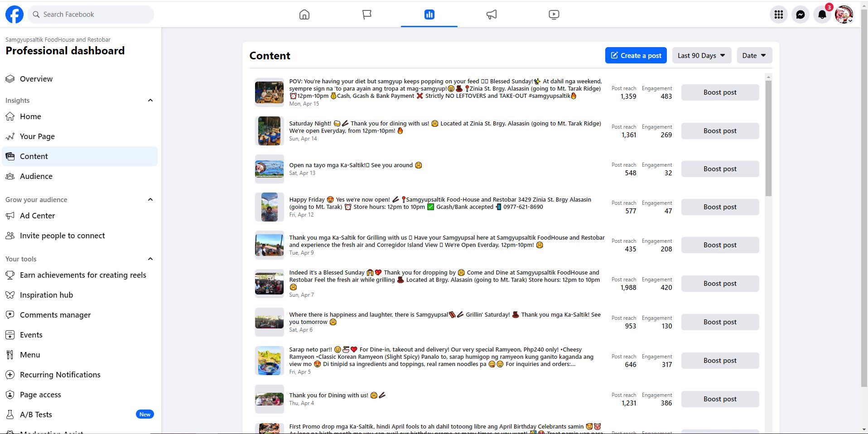Screen dimensions: 868x434
Task: Click the Recurring Notifications plus icon
Action: pyautogui.click(x=10, y=375)
